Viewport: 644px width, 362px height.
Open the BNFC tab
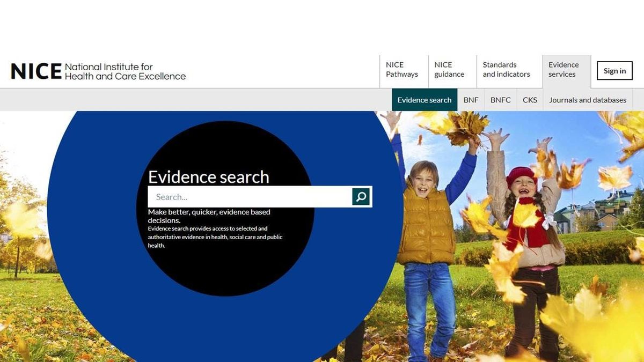[501, 100]
